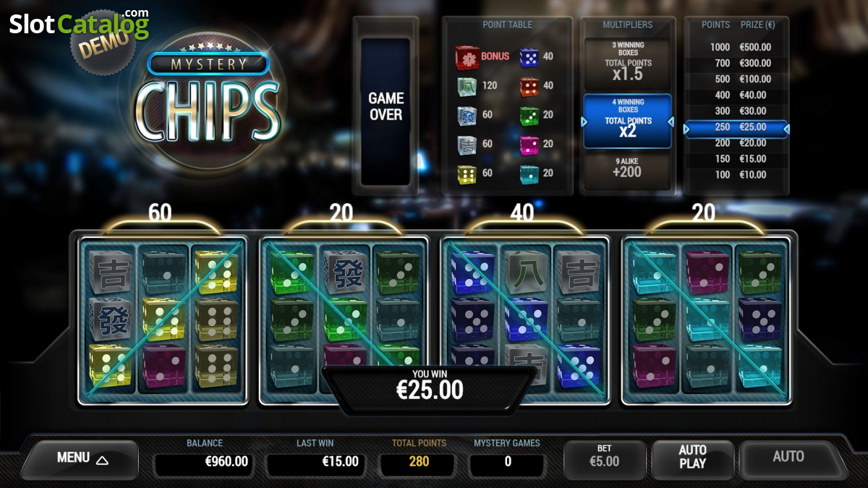Select the 9 Alike +200 multiplier
Screen dimensions: 868x488
pyautogui.click(x=628, y=167)
